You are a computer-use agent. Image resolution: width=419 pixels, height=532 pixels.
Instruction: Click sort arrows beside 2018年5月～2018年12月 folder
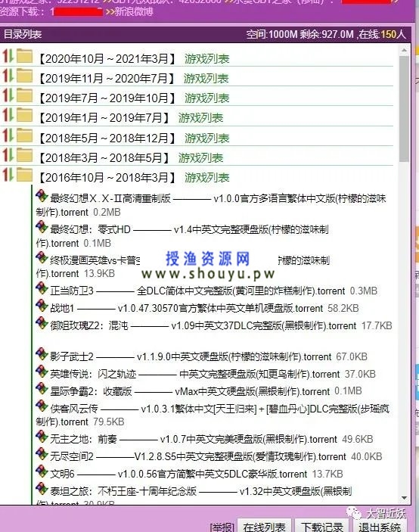(x=8, y=135)
